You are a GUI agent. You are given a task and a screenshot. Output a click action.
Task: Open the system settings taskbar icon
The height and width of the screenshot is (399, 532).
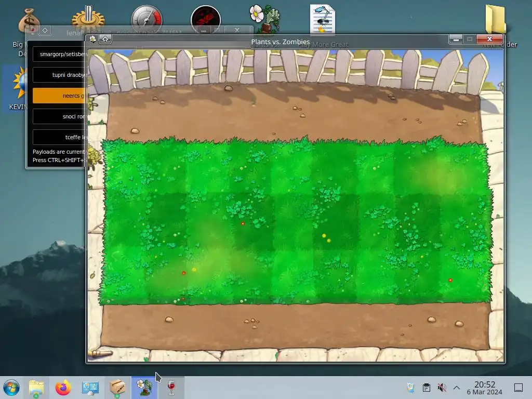pos(90,388)
